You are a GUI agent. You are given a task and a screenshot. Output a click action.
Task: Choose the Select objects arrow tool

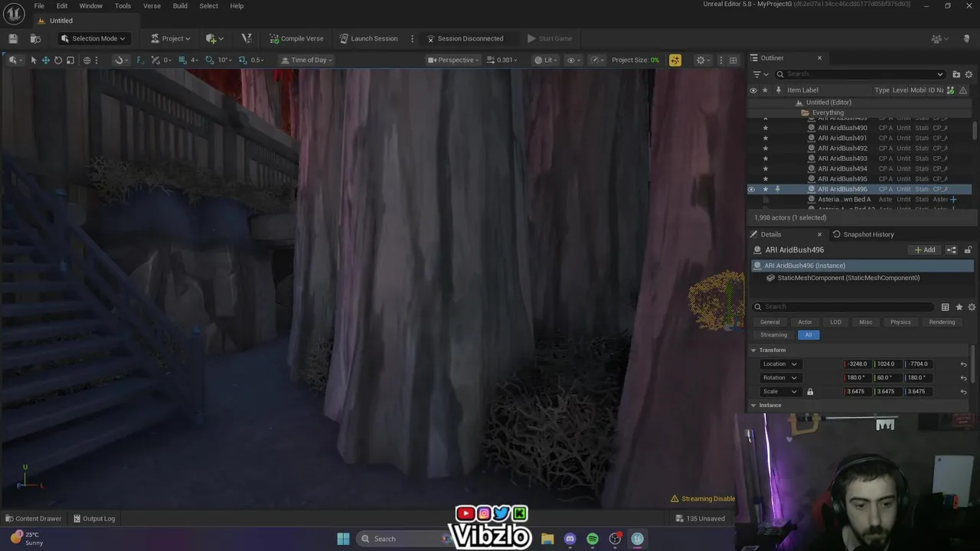33,60
